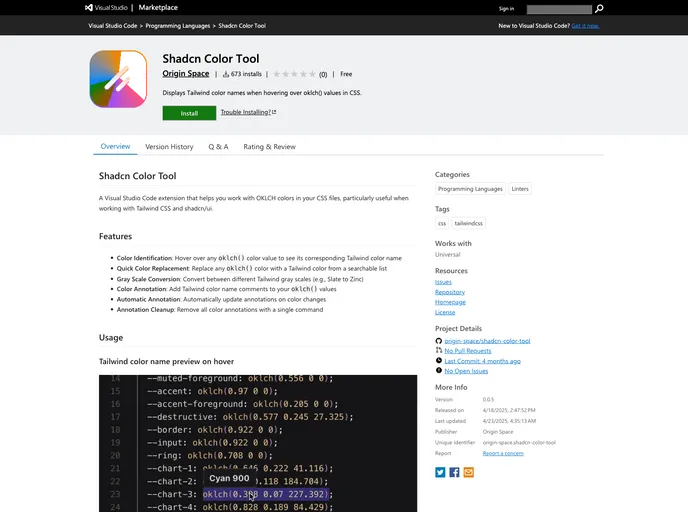688x512 pixels.
Task: Click No Open Issues link
Action: (x=466, y=371)
